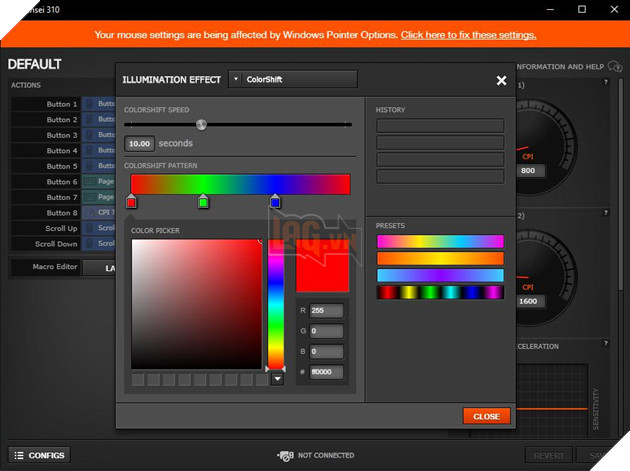Click the ColorShift speed slider handle
Viewport: 630px width, 471px height.
tap(201, 125)
